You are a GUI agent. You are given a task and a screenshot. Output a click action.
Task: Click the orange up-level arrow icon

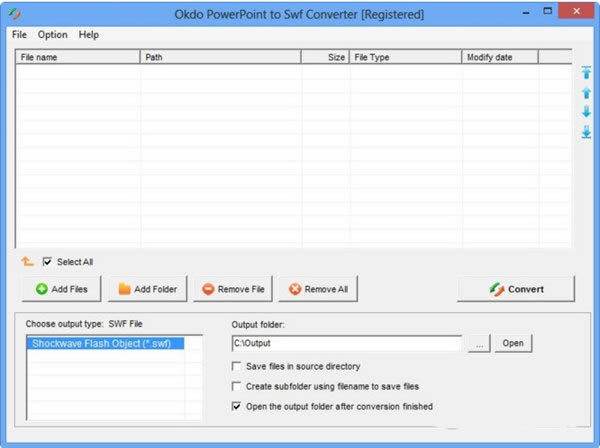coord(27,262)
